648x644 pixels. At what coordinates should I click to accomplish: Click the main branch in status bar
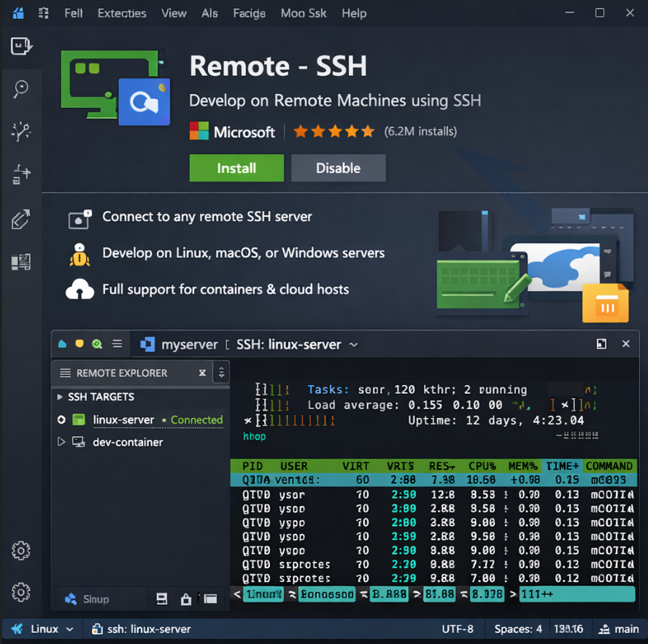pyautogui.click(x=619, y=629)
